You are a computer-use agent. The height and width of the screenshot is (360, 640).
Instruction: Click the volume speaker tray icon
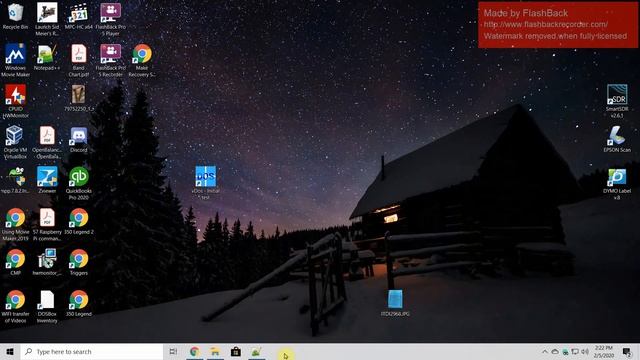pos(585,351)
